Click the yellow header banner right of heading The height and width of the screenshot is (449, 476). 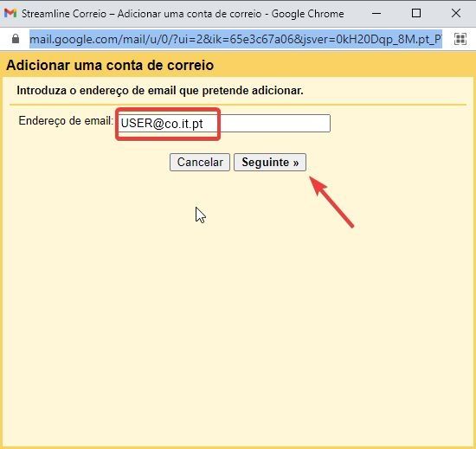coord(343,65)
